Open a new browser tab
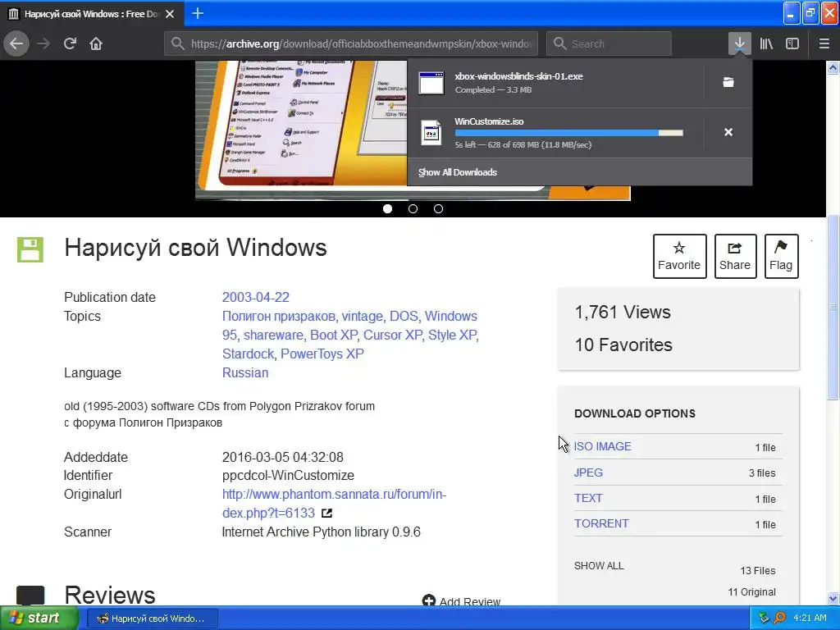The height and width of the screenshot is (630, 840). tap(197, 13)
